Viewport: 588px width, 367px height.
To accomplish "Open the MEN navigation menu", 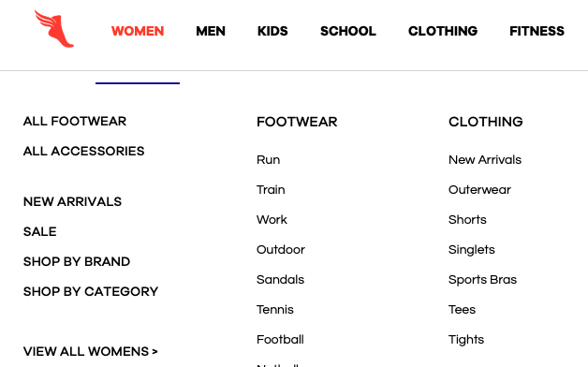I will click(211, 31).
